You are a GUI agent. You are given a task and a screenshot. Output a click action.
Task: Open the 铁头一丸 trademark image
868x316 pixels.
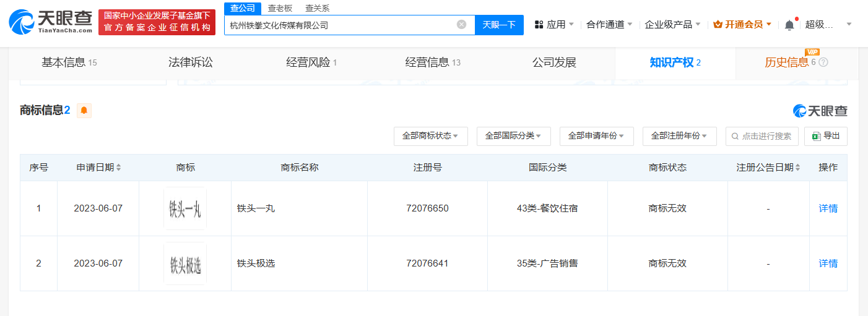point(185,208)
